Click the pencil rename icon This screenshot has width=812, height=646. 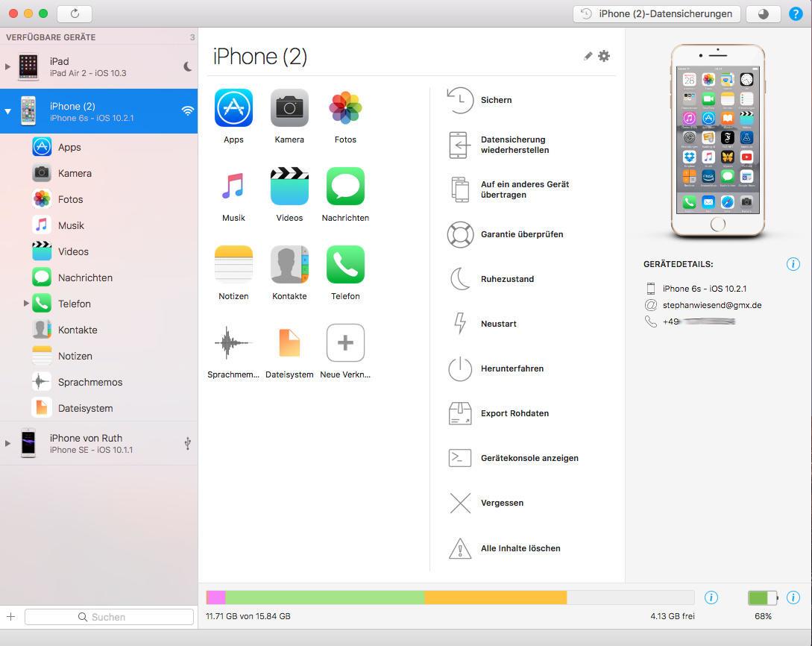[588, 56]
